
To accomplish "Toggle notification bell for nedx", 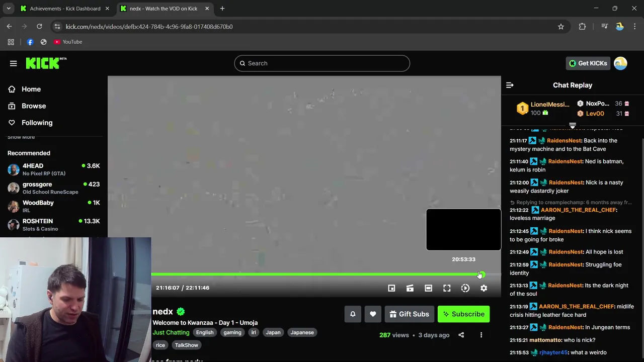I will 353,314.
